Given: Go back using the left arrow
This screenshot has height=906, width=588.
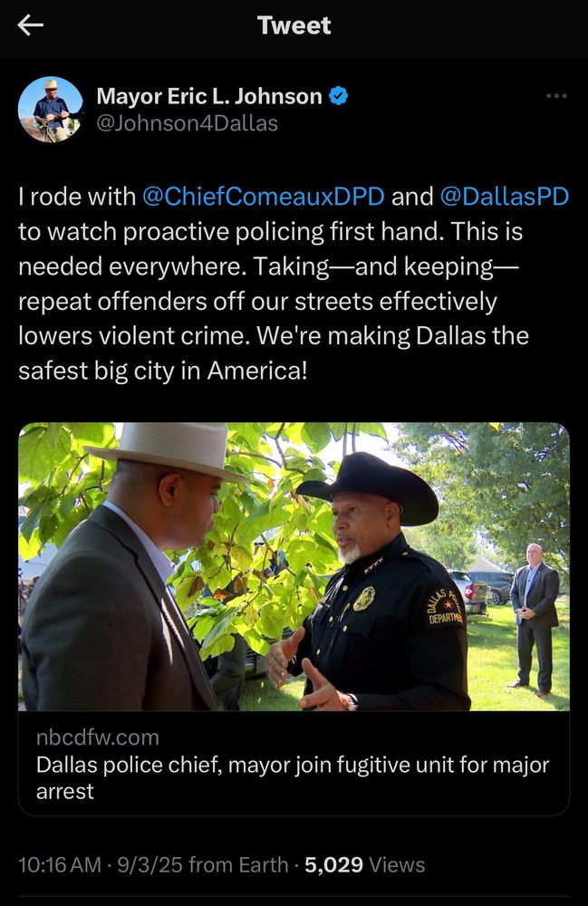Looking at the screenshot, I should pyautogui.click(x=31, y=25).
